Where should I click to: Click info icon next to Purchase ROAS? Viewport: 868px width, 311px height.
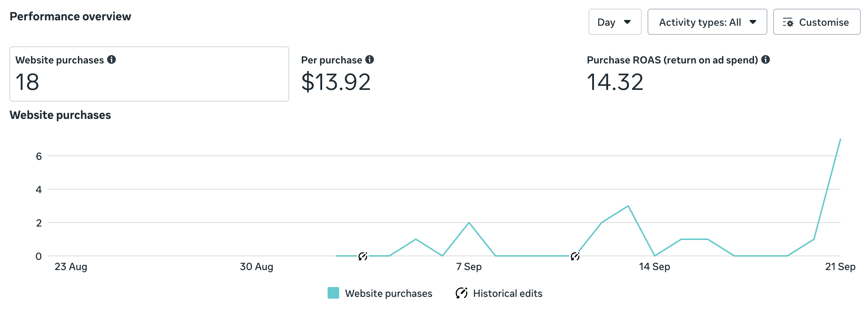[x=765, y=59]
